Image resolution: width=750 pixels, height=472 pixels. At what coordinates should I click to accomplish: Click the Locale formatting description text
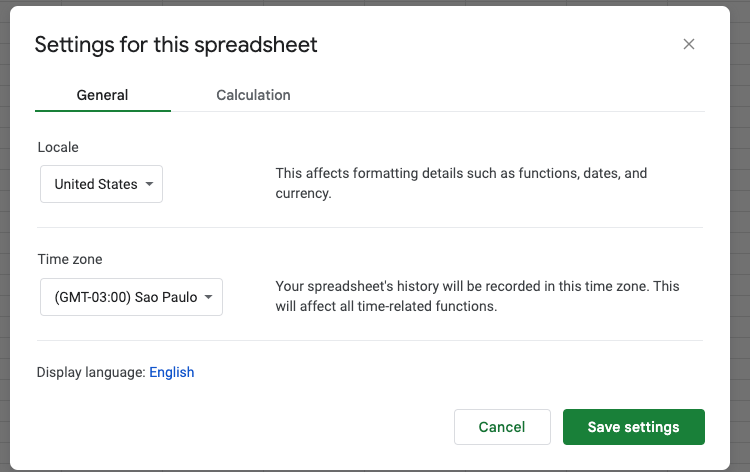pyautogui.click(x=461, y=183)
